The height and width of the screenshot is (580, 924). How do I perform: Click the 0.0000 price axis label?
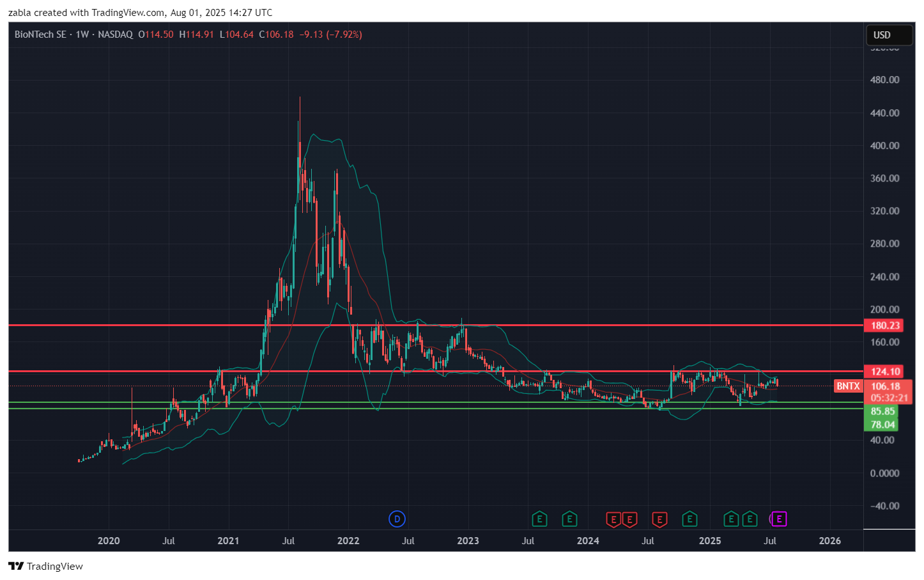[x=885, y=473]
